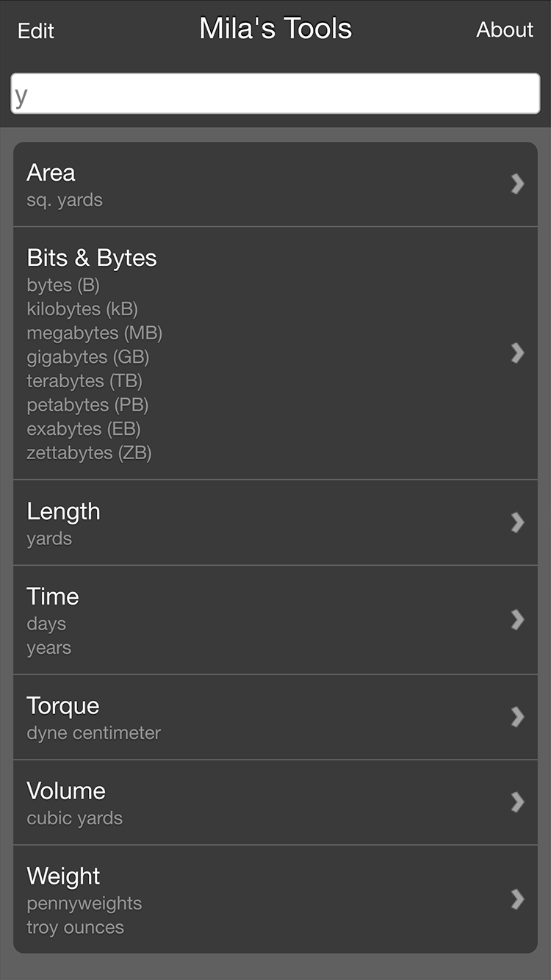Tap the chevron arrow in Weight row

pyautogui.click(x=518, y=899)
